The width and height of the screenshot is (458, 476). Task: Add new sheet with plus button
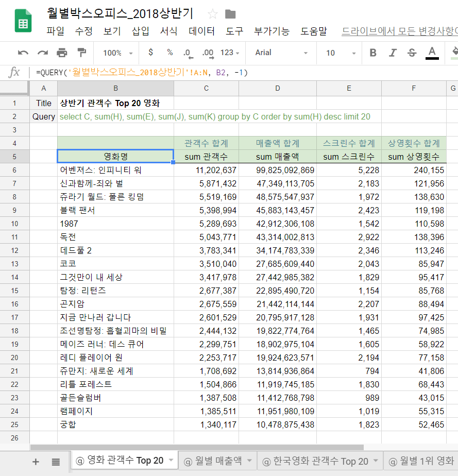pyautogui.click(x=36, y=462)
